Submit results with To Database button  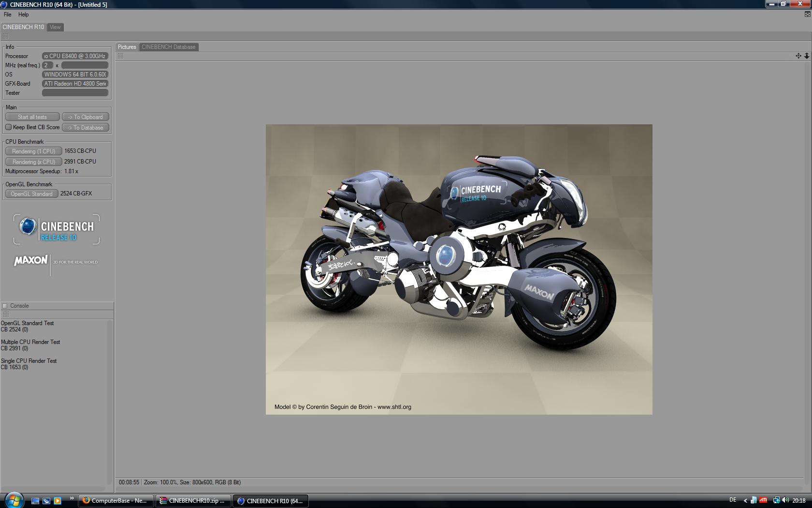click(86, 128)
